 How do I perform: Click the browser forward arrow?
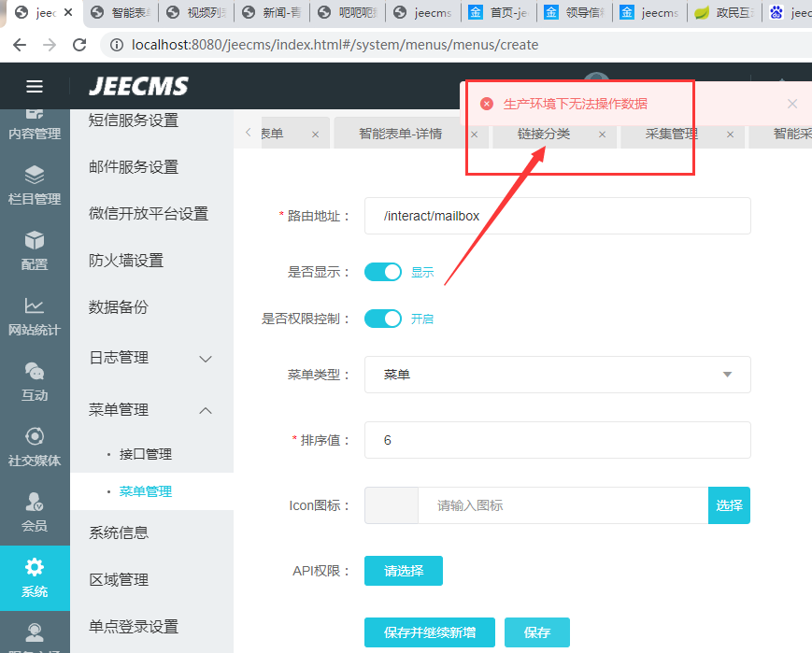coord(50,45)
